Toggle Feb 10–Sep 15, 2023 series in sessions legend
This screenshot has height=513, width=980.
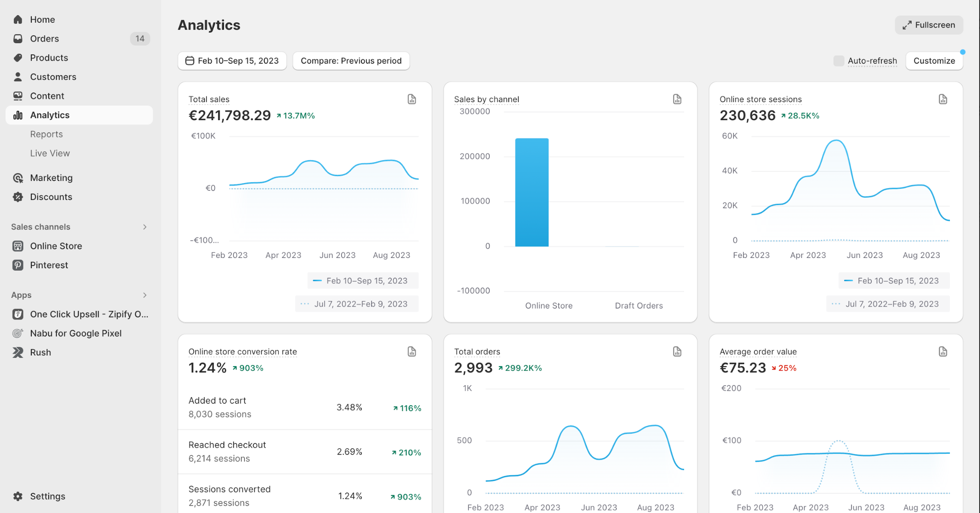(894, 281)
